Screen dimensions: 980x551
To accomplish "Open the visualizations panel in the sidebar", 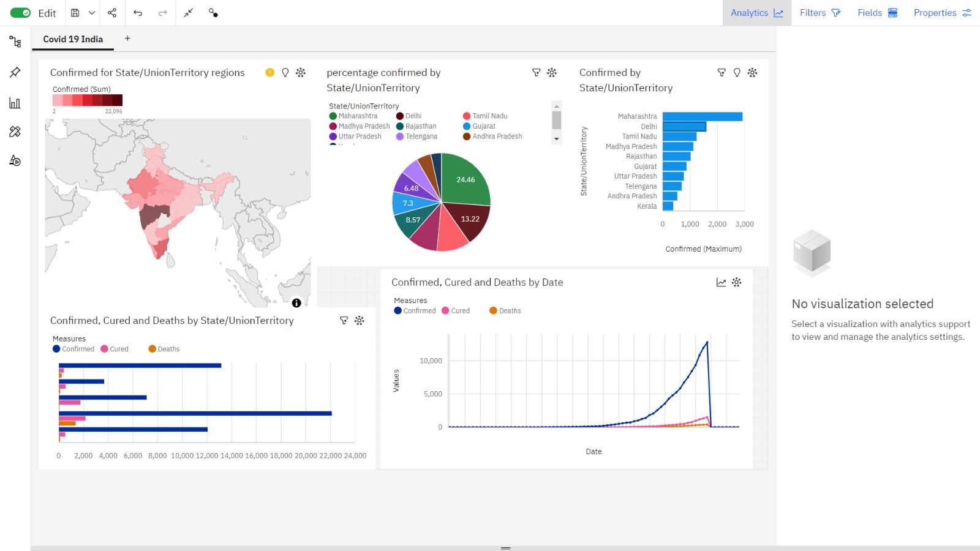I will 14,103.
